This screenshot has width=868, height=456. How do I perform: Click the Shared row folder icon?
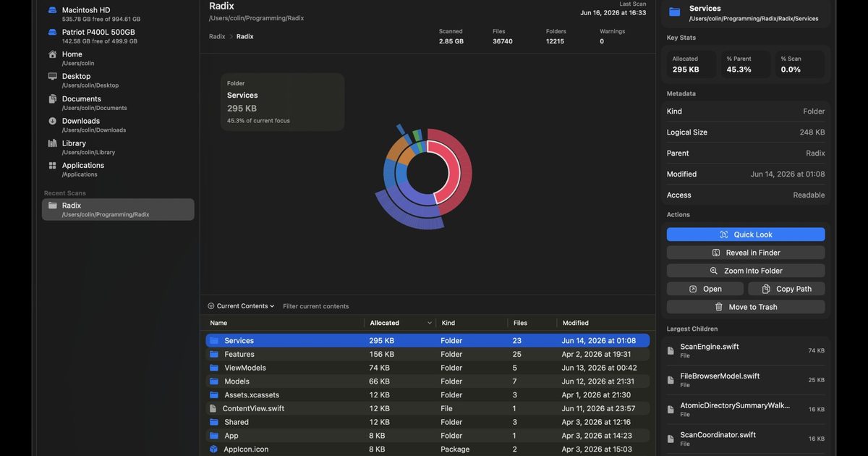(x=214, y=422)
